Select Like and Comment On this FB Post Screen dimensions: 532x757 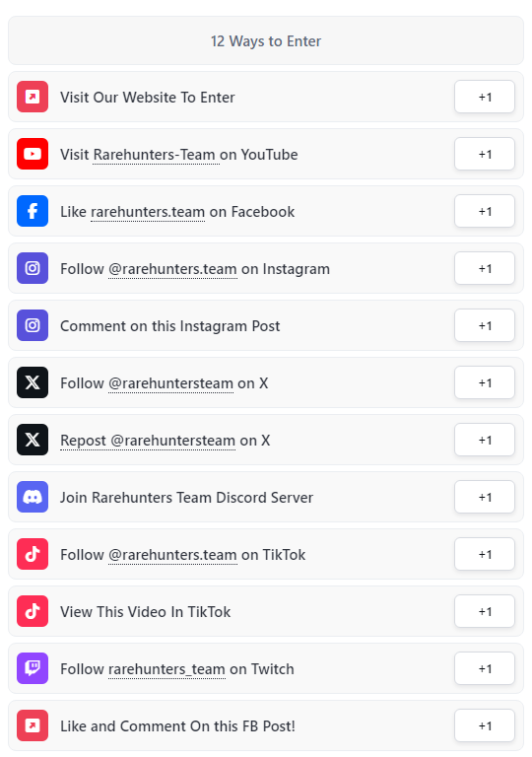[266, 725]
